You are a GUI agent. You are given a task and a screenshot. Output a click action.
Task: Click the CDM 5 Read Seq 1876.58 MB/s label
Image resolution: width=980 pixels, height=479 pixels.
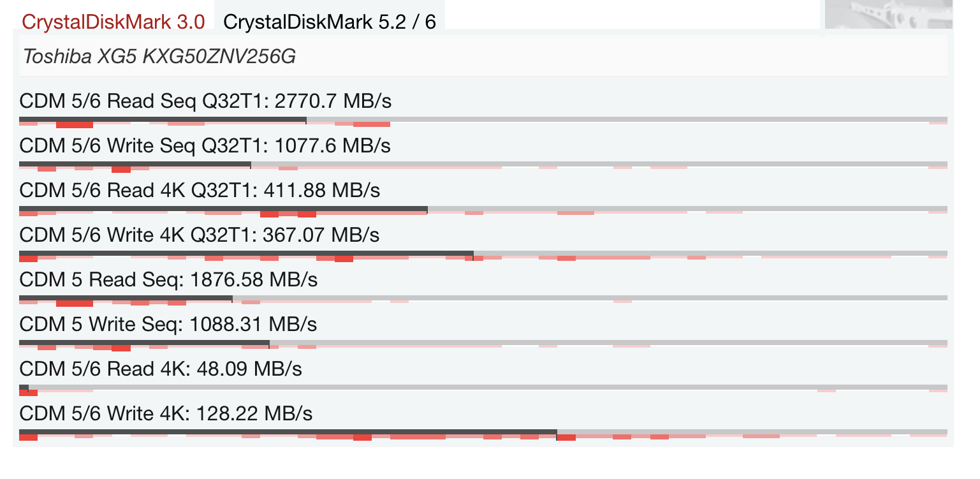click(169, 280)
